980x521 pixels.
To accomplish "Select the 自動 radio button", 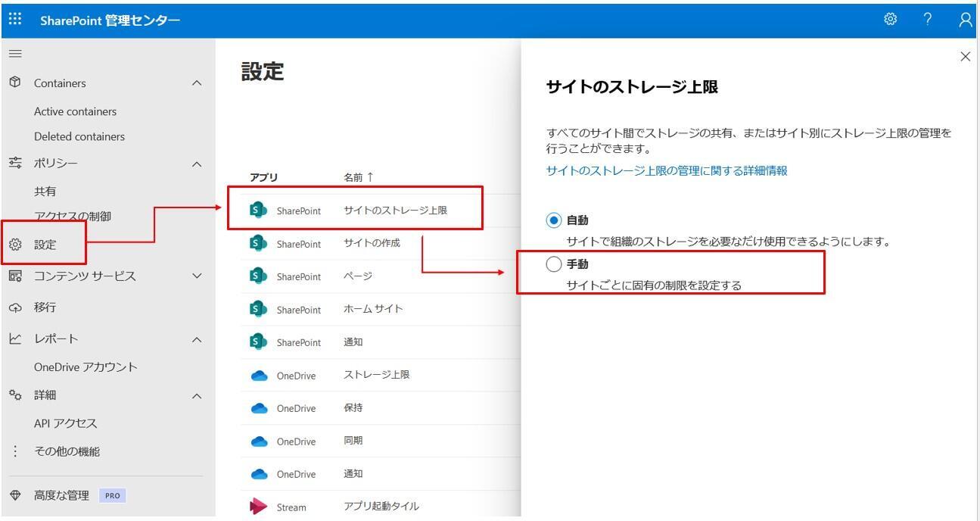I will coord(554,220).
